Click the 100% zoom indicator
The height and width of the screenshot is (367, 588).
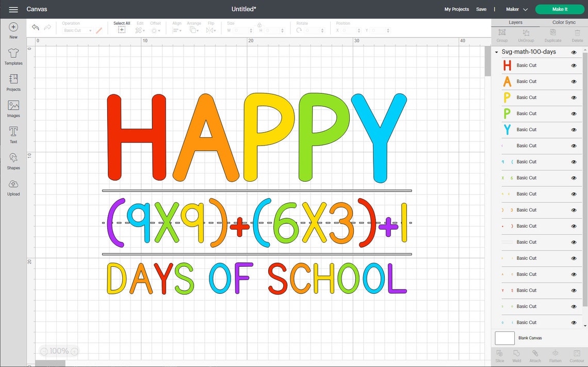coord(58,351)
